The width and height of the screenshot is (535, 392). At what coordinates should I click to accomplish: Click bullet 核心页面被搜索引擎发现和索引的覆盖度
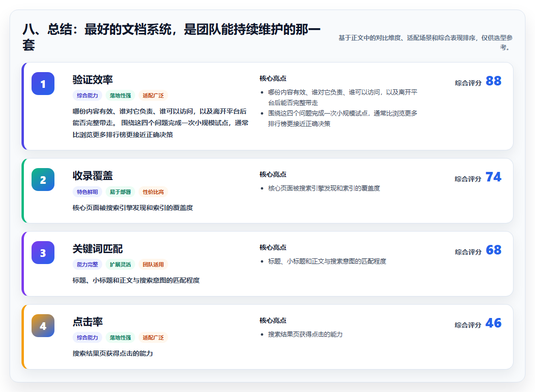pyautogui.click(x=324, y=188)
